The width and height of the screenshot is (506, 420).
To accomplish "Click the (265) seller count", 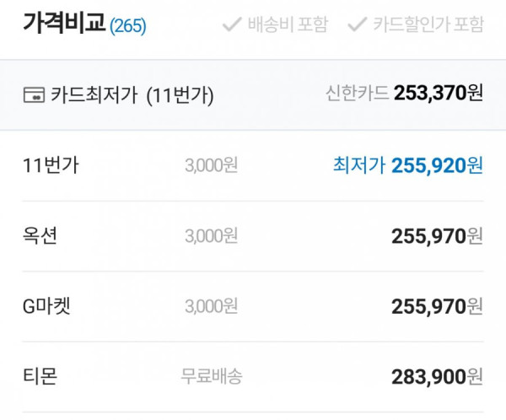I will click(128, 26).
